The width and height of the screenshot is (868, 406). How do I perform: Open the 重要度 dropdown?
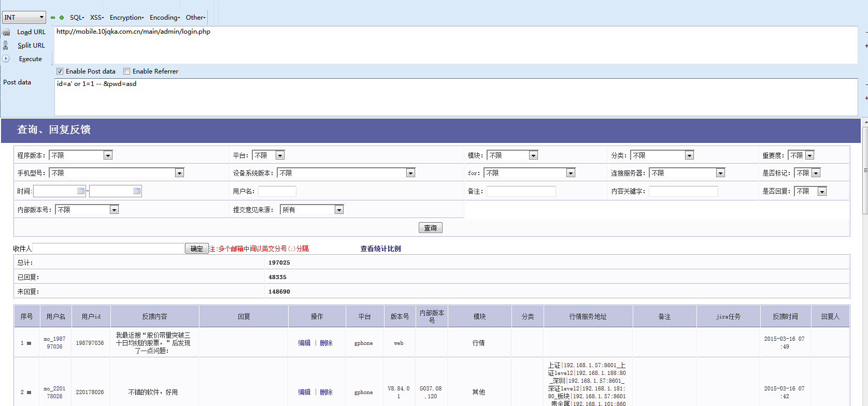coord(801,155)
